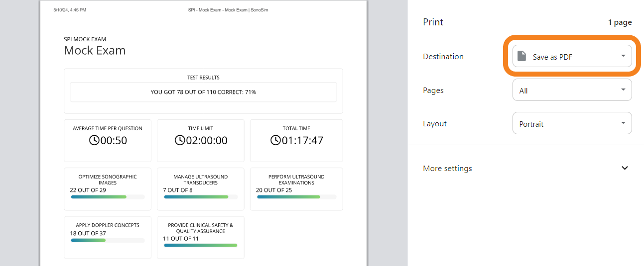Click the Print panel title
644x266 pixels.
click(433, 22)
